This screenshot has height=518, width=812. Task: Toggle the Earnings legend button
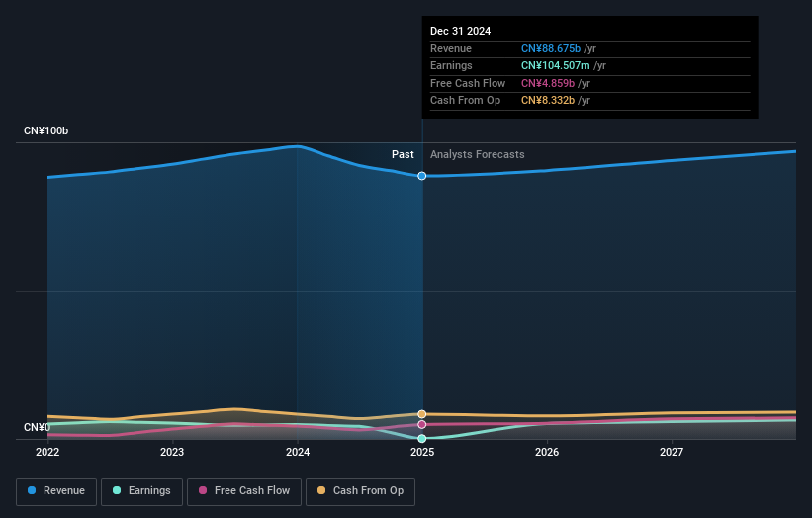141,491
